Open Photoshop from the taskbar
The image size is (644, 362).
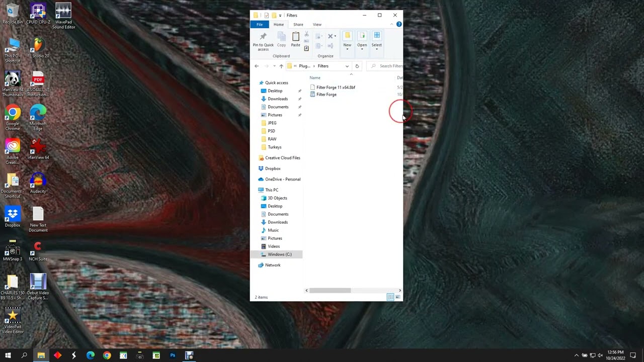173,355
